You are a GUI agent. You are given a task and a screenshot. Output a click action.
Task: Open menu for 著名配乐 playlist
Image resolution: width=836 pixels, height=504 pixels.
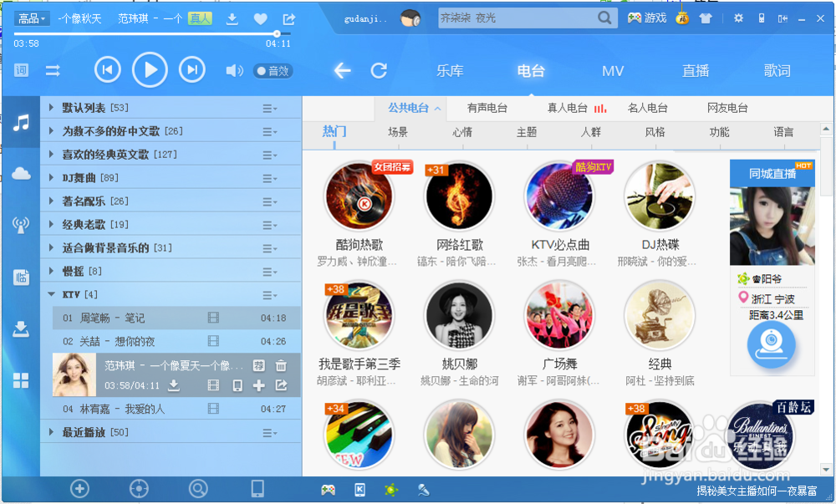pyautogui.click(x=270, y=201)
